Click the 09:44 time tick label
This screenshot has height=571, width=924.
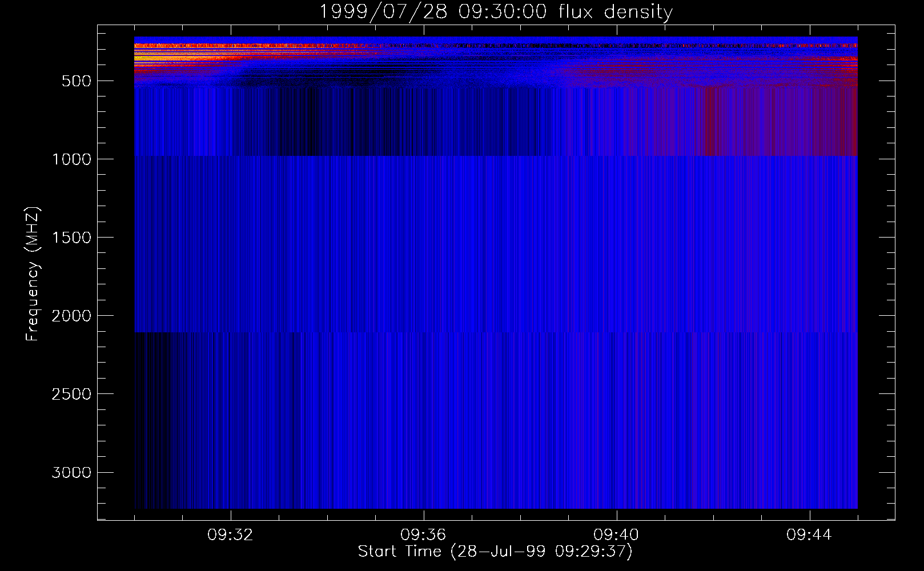click(809, 535)
